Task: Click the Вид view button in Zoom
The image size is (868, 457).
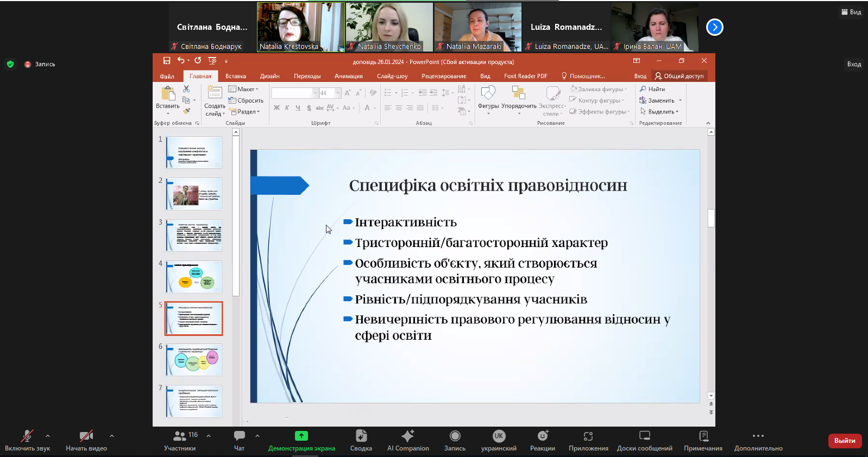Action: pyautogui.click(x=851, y=12)
